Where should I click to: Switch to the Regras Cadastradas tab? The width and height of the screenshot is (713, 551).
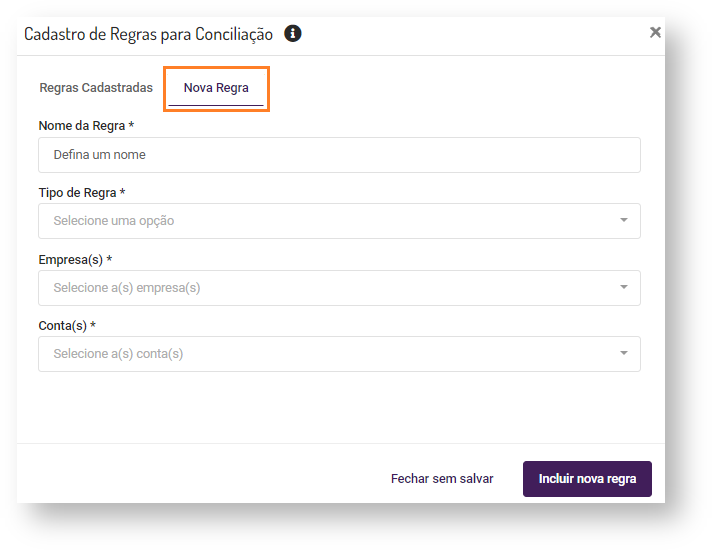(96, 88)
